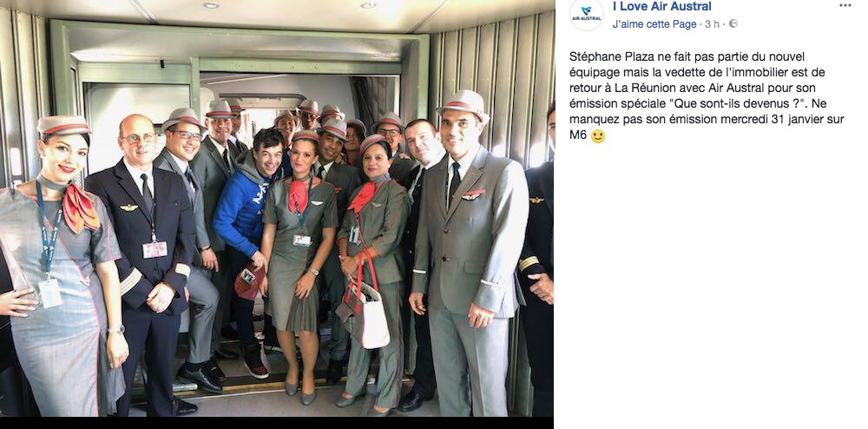Click the smiley emoji ending the post
This screenshot has width=868, height=429.
coord(598,136)
